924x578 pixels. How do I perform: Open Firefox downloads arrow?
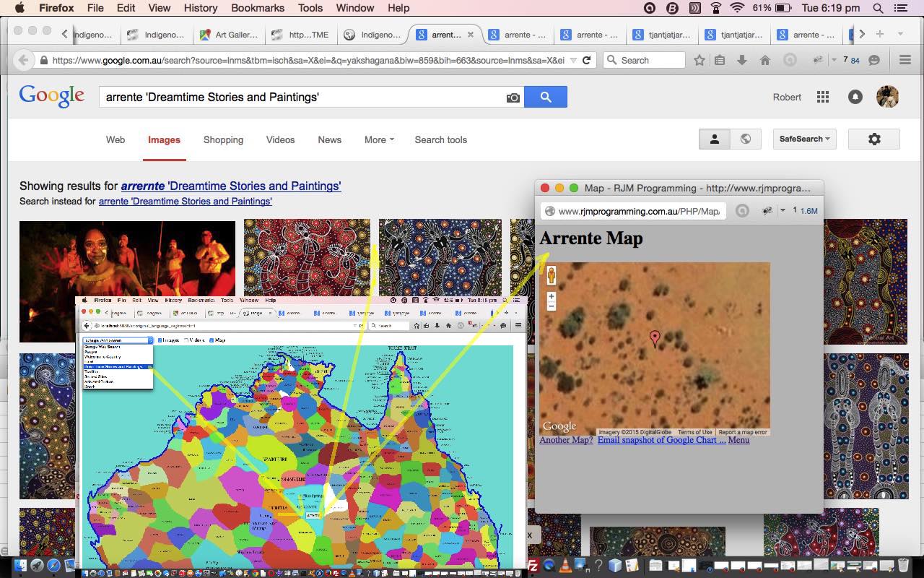[742, 60]
